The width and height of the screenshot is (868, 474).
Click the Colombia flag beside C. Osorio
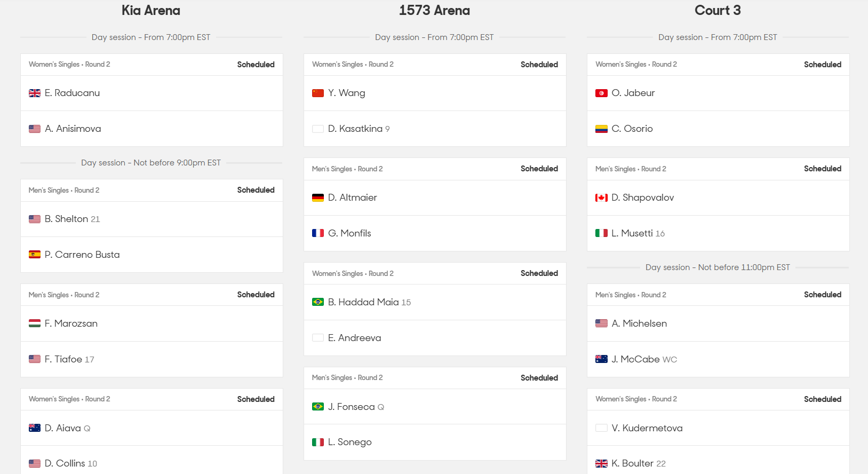click(x=601, y=129)
